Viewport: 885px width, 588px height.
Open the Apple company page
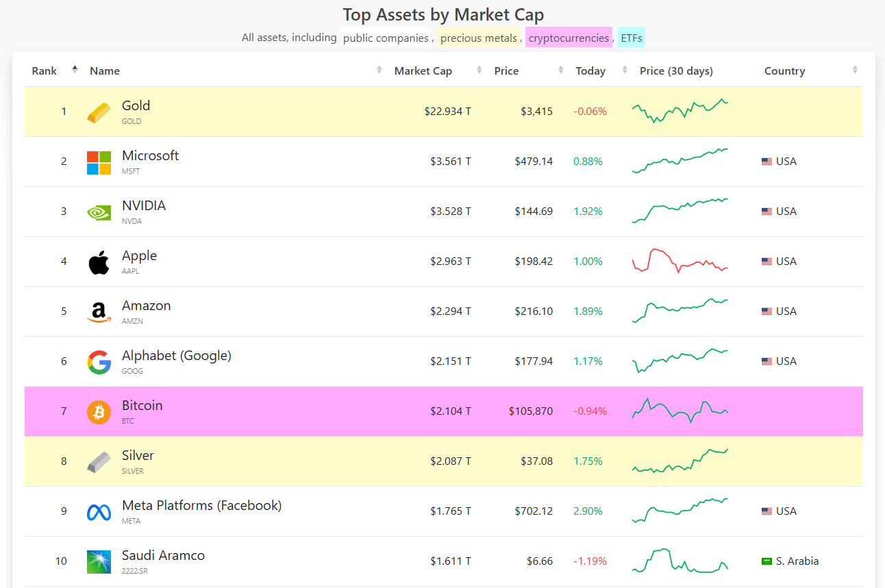coord(139,256)
